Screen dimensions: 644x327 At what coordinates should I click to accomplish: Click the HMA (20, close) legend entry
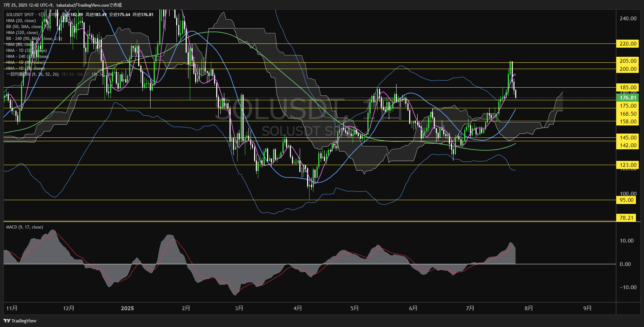click(21, 21)
